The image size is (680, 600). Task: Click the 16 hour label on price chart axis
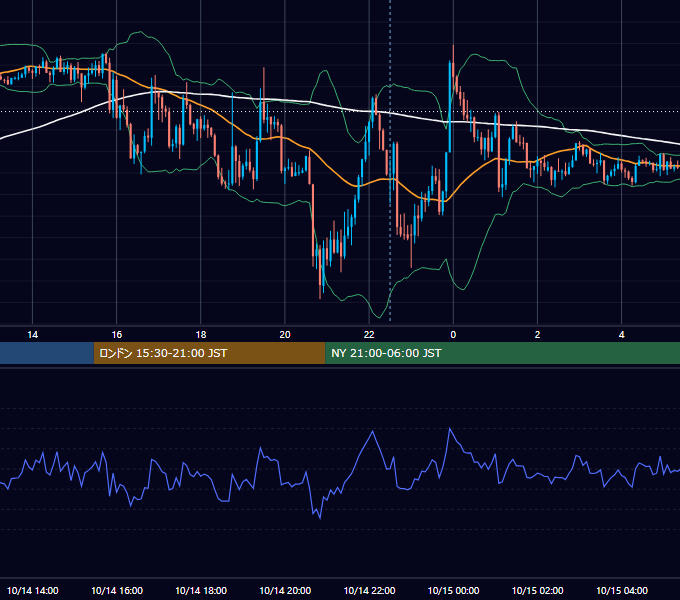click(x=117, y=334)
